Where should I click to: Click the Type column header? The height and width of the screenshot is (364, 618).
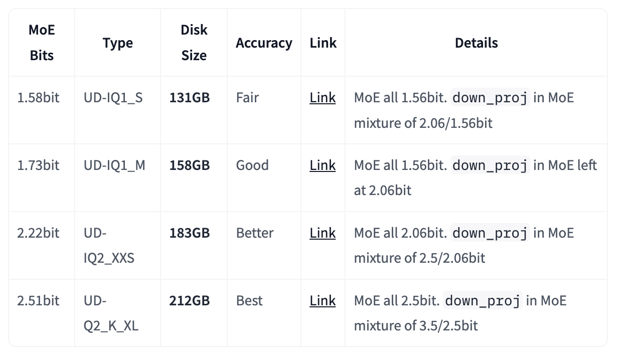coord(118,43)
